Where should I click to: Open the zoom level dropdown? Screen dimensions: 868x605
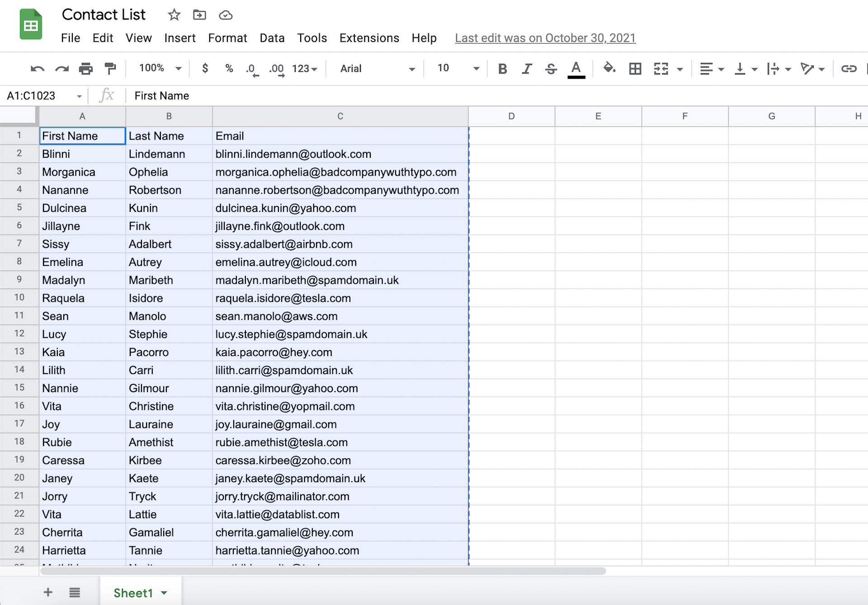coord(157,68)
